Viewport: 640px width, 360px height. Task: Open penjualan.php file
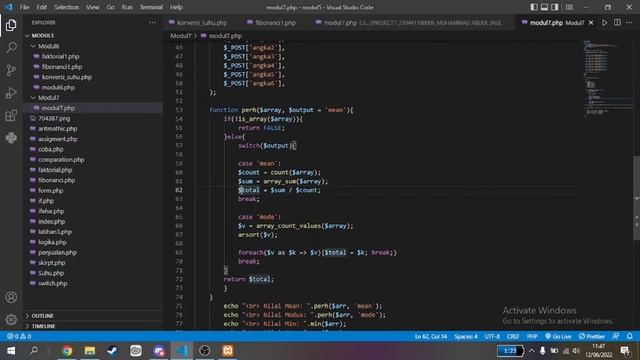(x=58, y=252)
